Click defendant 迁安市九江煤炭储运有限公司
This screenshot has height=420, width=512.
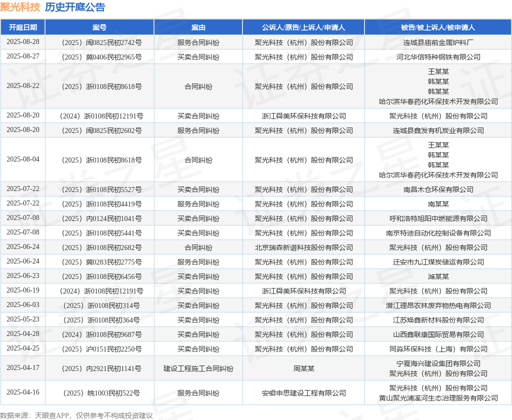438,262
